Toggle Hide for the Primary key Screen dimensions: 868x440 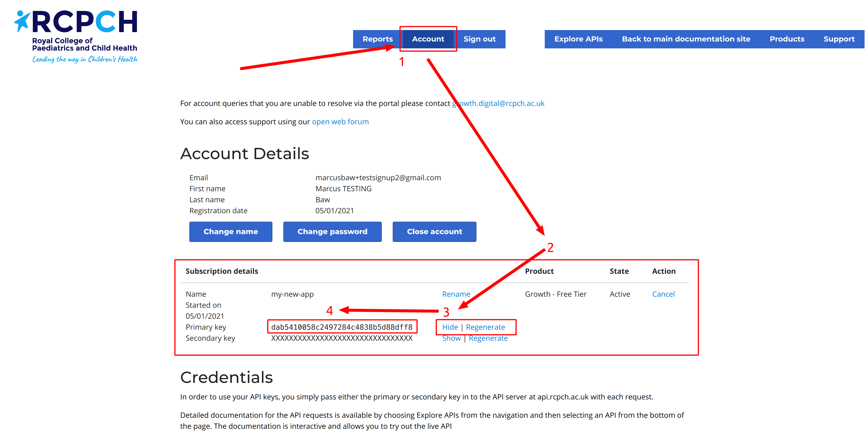449,327
